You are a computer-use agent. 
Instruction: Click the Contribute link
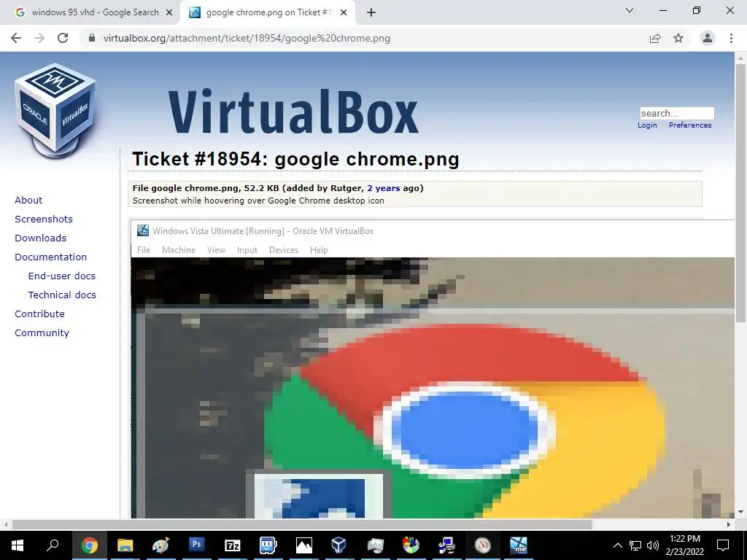(39, 314)
